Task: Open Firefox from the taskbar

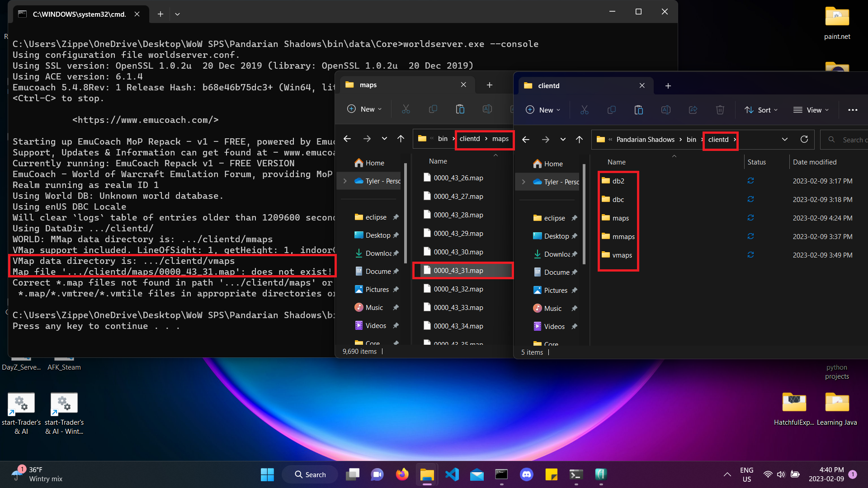Action: coord(402,474)
